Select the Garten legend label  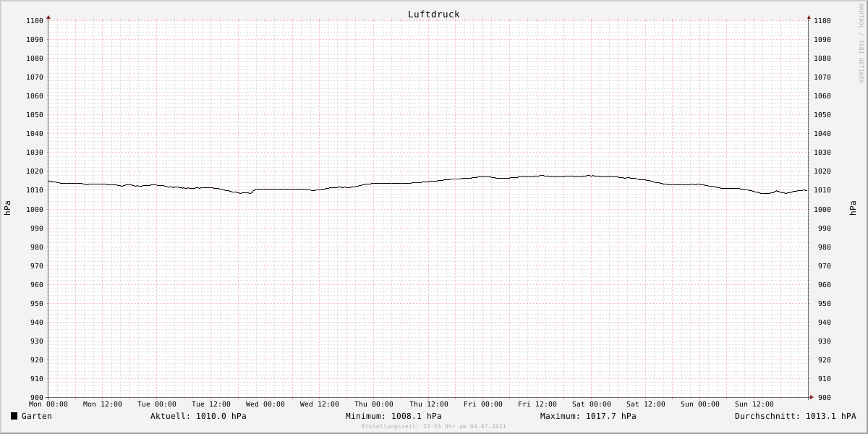click(37, 416)
